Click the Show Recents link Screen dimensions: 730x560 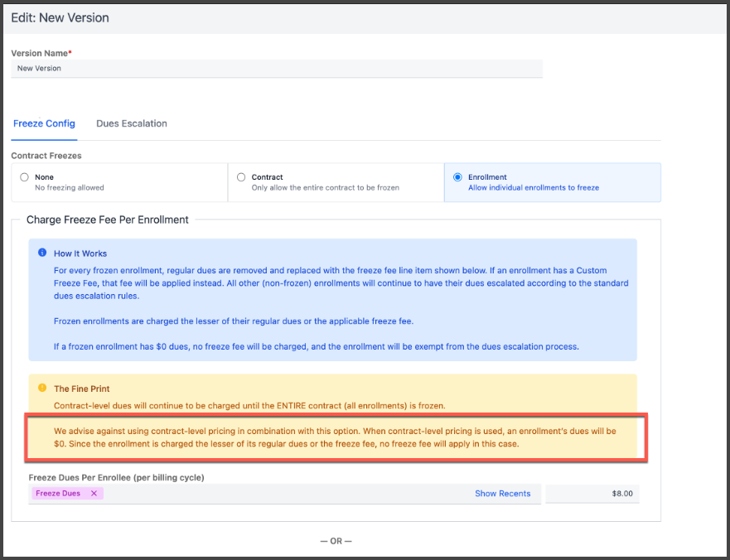click(502, 494)
